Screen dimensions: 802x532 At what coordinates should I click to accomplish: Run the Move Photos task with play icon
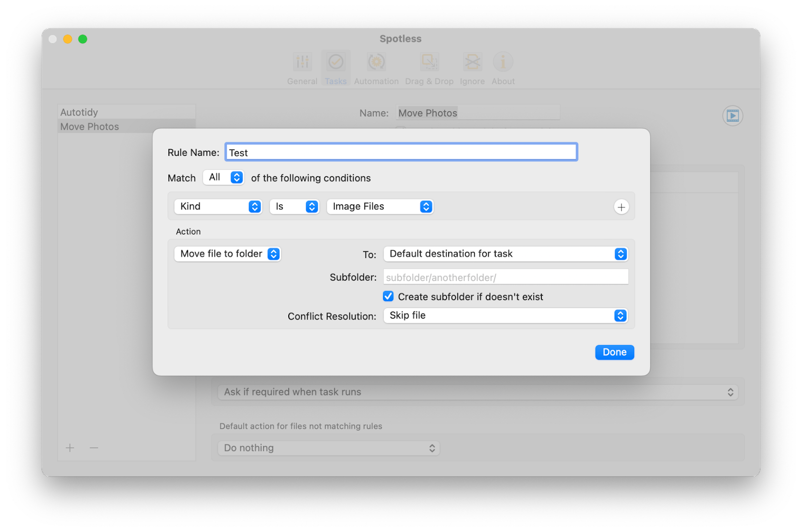(x=732, y=116)
